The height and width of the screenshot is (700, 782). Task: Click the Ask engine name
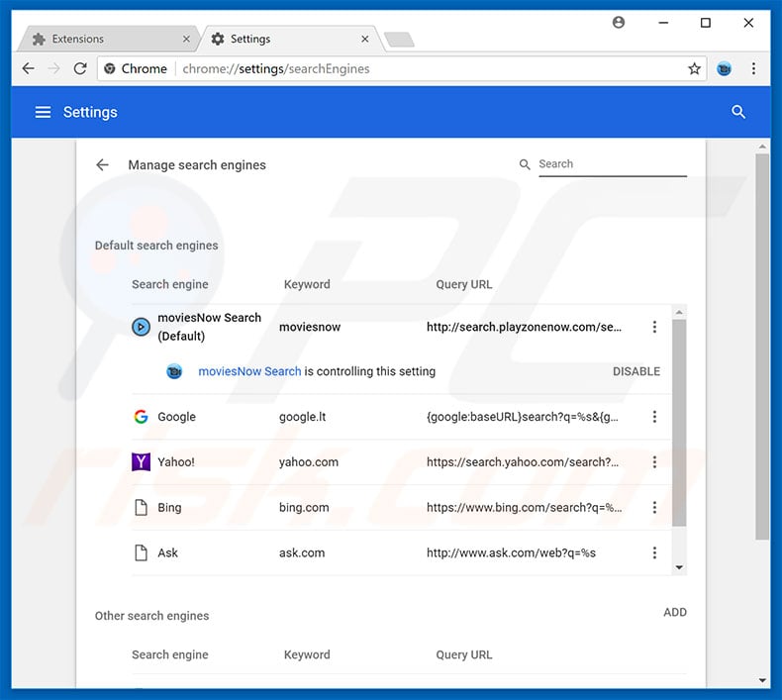coord(167,552)
